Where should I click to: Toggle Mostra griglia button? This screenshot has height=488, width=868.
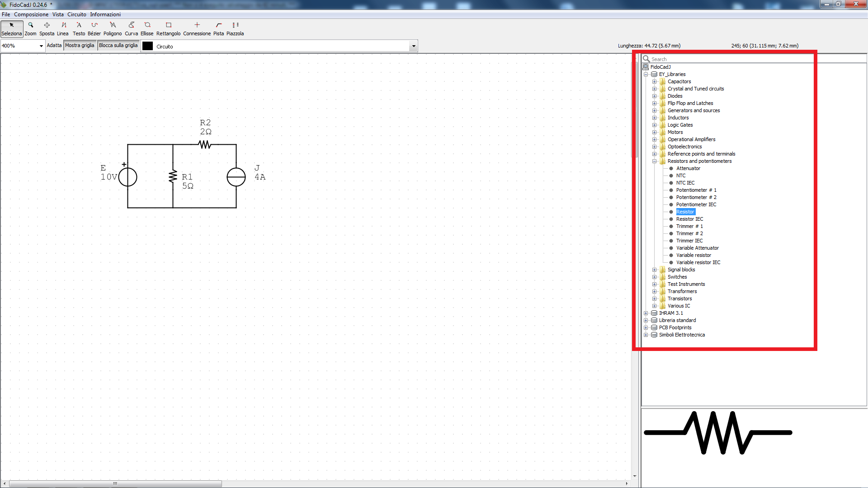[80, 46]
